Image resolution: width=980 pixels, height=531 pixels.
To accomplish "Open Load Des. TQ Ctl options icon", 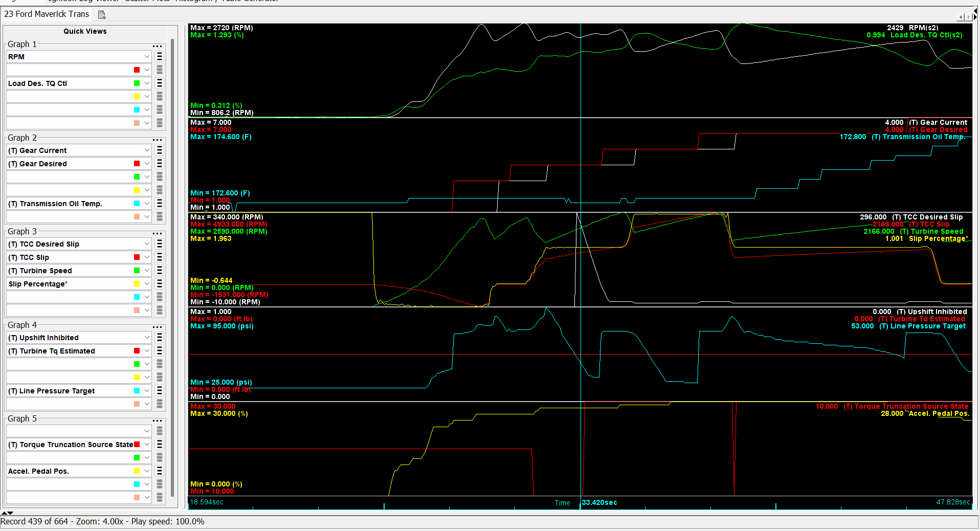I will tap(160, 83).
